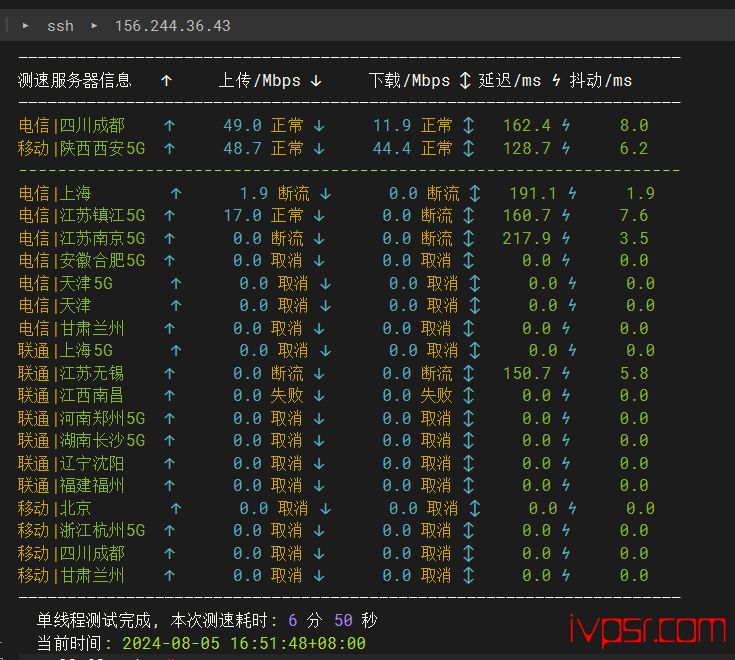
Task: Click the 上传/Mbps column header
Action: tap(260, 81)
